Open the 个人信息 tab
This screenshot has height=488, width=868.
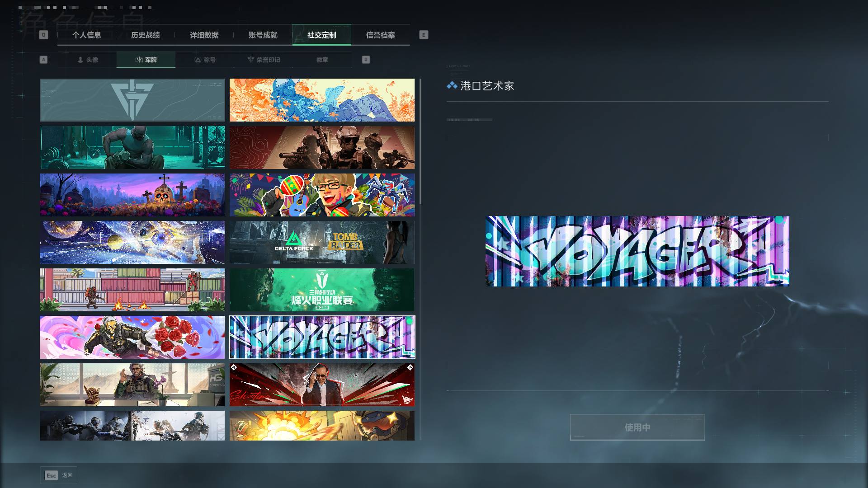86,35
